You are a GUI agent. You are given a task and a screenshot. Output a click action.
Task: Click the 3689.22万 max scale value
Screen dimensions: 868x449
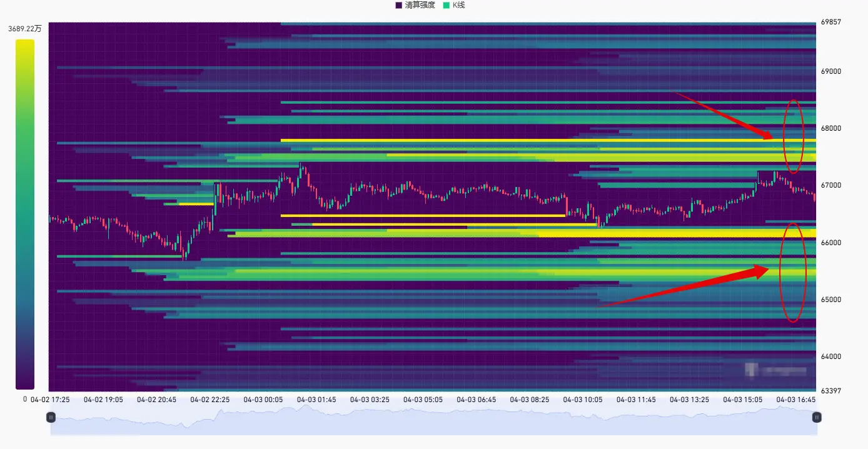[25, 29]
